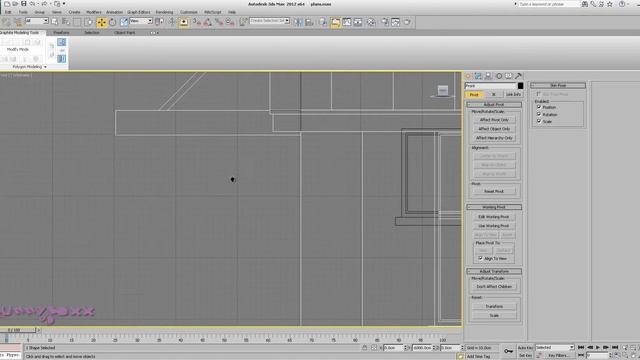
Task: Toggle Affect Hierarchy Only
Action: coord(494,138)
